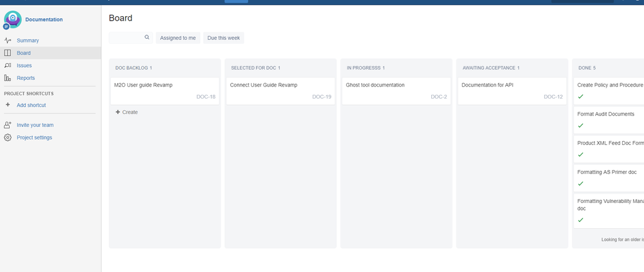Viewport: 644px width, 272px height.
Task: Click Looking for an older issue text
Action: tap(623, 240)
